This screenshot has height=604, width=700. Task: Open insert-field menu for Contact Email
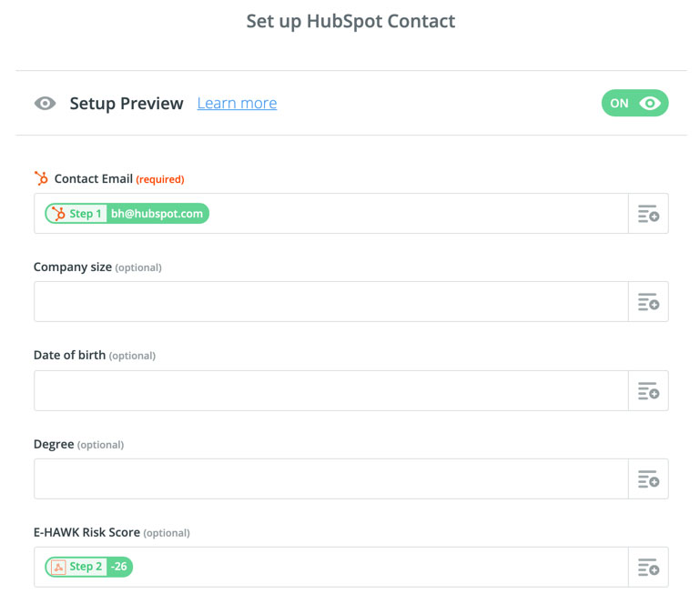(648, 213)
